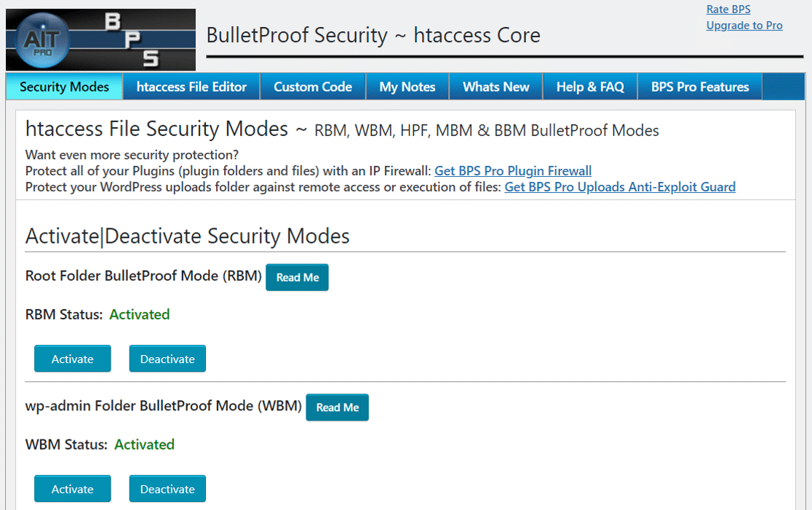Switch to the htaccess File Editor tab
Image resolution: width=812 pixels, height=510 pixels.
(x=191, y=86)
